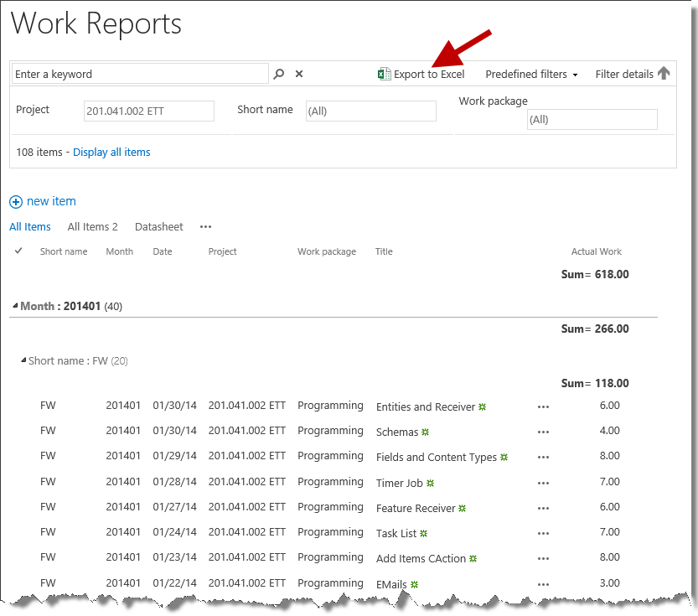Open the Add Items CAction item
Viewport: 698px width, 616px height.
point(421,558)
